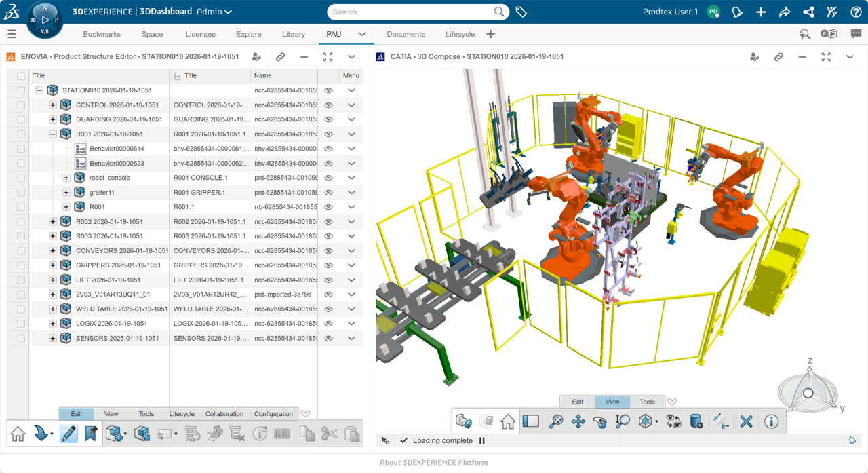Select the Zoom in/out magnifier tool
The image size is (868, 473).
tap(622, 421)
